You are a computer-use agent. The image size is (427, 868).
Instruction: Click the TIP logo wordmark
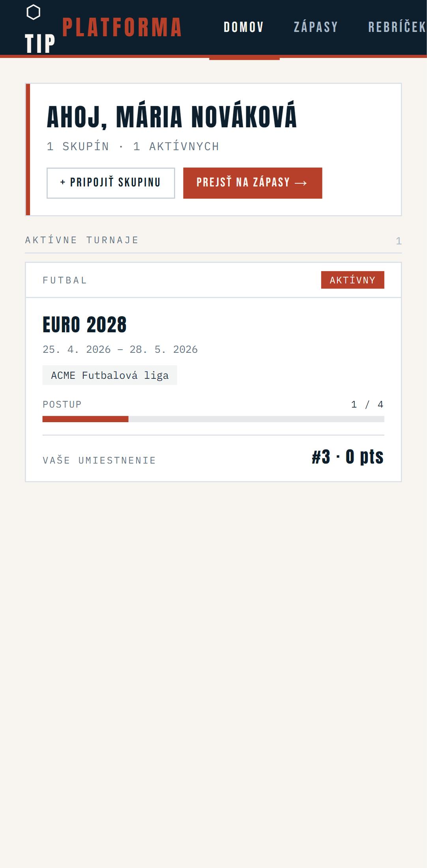click(40, 43)
